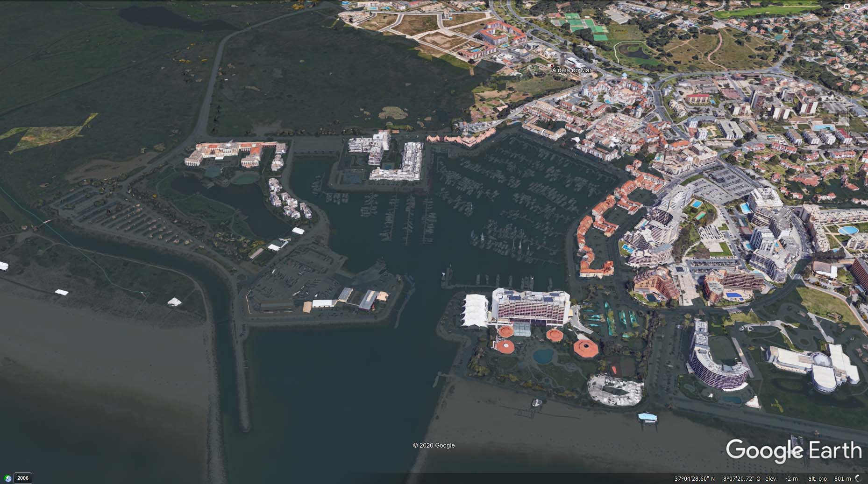Click the N north compass indicator

pos(847,7)
